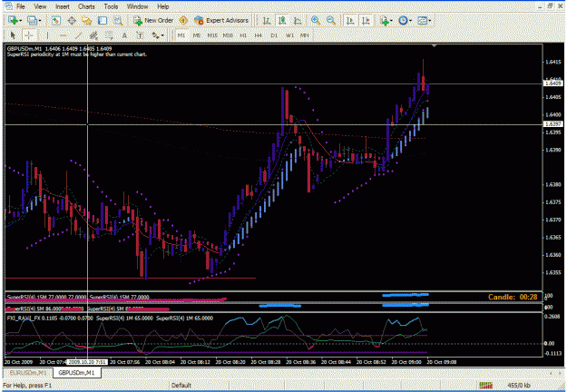Open the View menu

coord(40,6)
